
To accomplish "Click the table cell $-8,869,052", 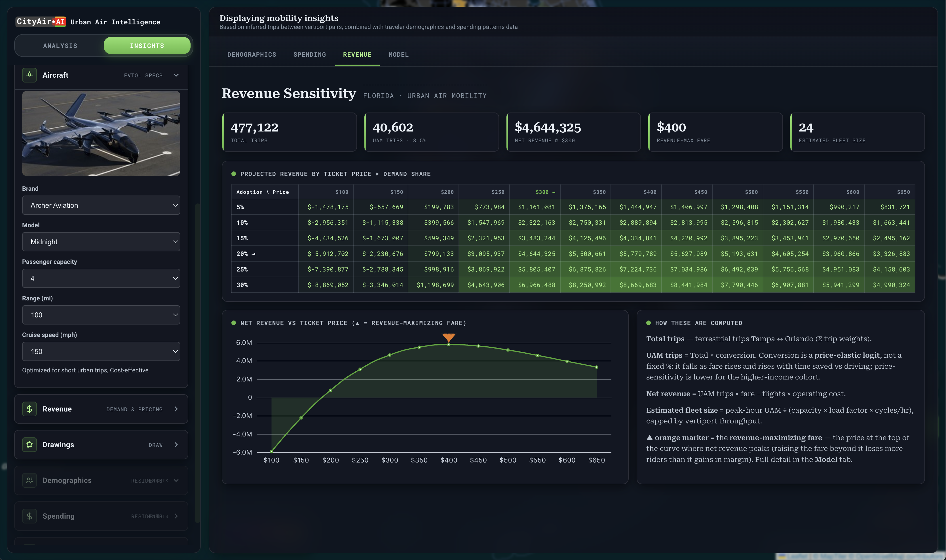I will coord(326,285).
